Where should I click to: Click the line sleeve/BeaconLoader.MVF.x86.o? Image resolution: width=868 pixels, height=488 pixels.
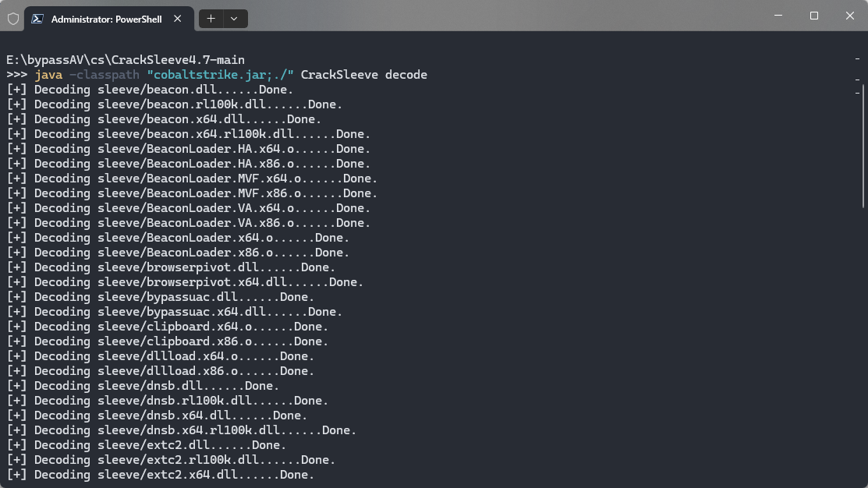192,193
